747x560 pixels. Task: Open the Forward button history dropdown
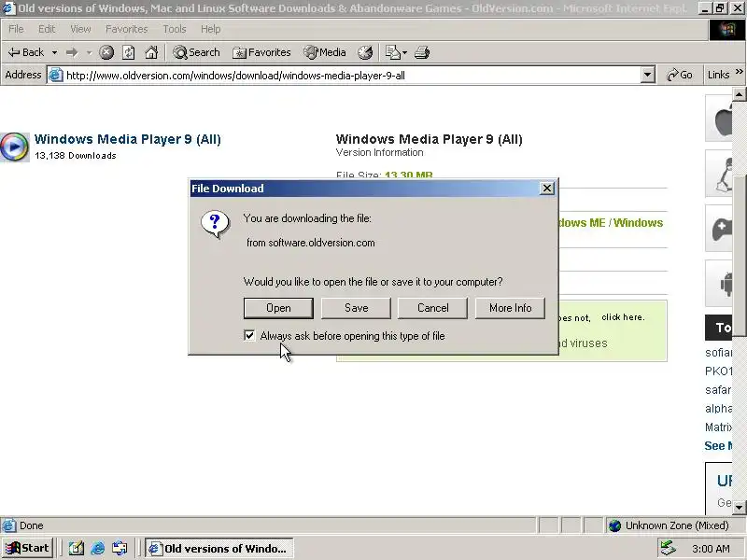click(89, 52)
